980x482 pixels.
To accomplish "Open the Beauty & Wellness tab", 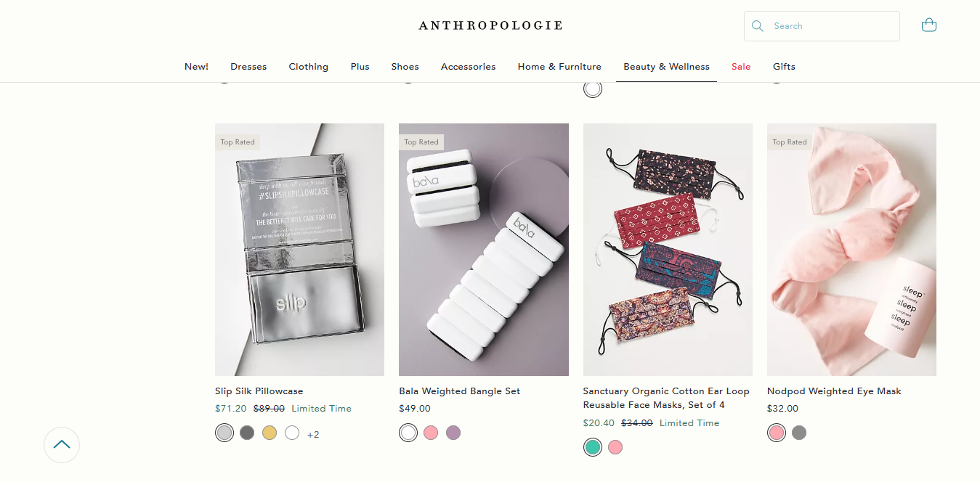I will [666, 66].
